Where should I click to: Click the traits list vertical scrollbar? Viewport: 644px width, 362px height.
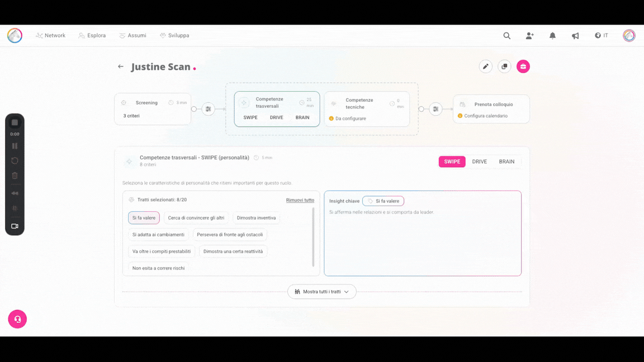coord(313,237)
